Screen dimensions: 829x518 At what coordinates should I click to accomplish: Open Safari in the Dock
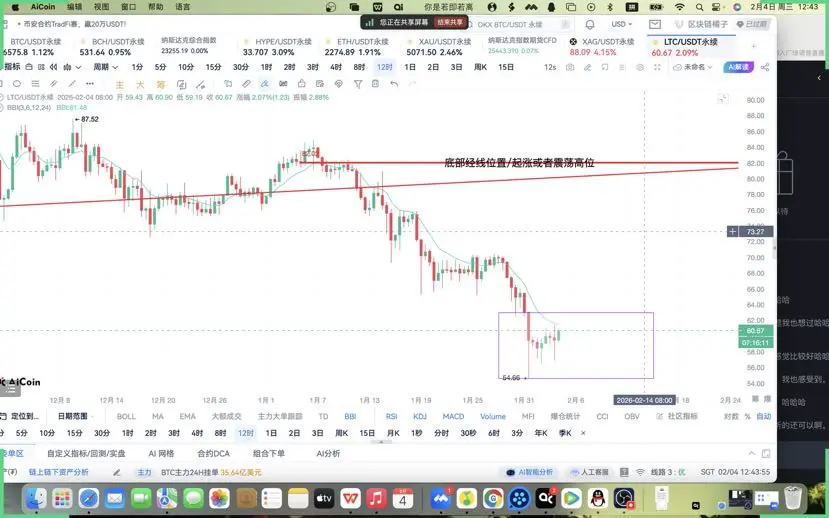(x=89, y=498)
